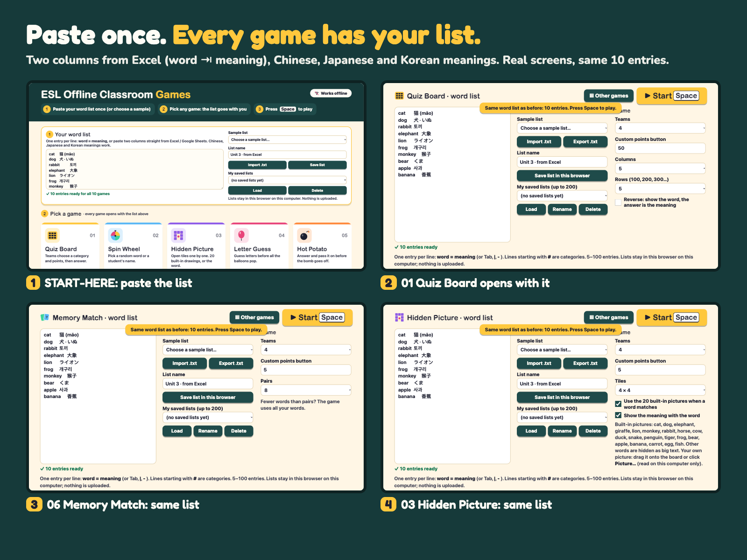Click the List name field on start page
This screenshot has height=560, width=747.
pos(287,154)
